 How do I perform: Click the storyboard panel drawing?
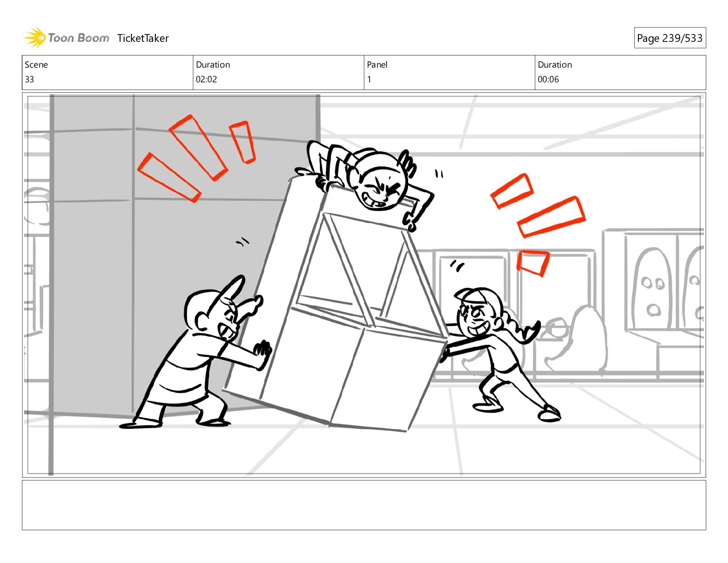click(x=364, y=285)
